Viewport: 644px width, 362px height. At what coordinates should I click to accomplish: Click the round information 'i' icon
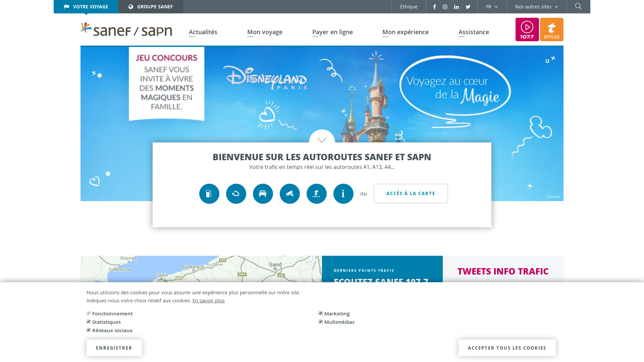(x=343, y=194)
